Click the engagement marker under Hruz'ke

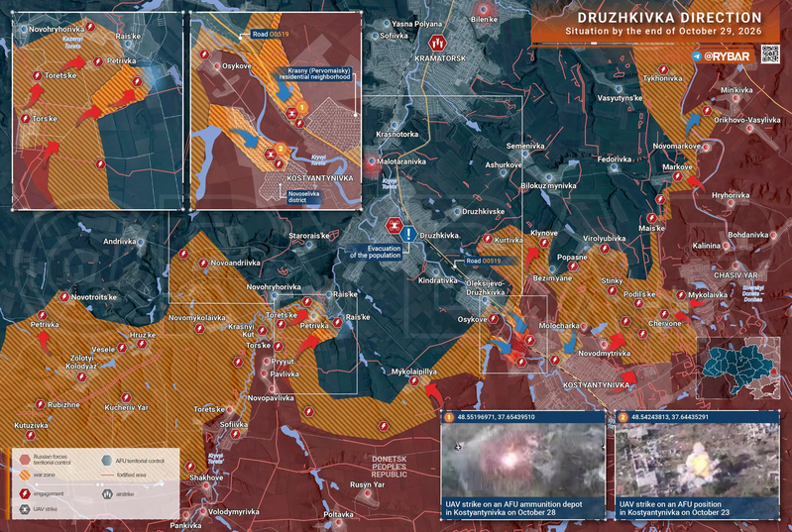point(142,344)
